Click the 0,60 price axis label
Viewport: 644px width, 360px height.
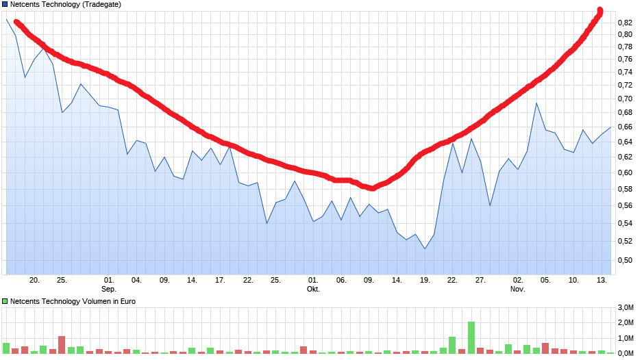(x=625, y=173)
